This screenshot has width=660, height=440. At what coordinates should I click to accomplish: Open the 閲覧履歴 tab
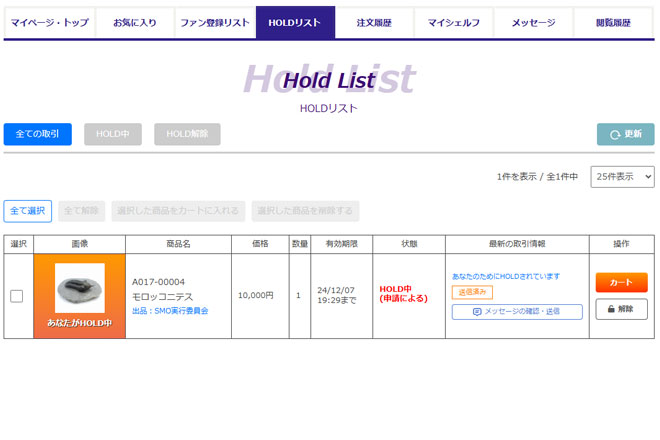point(613,22)
